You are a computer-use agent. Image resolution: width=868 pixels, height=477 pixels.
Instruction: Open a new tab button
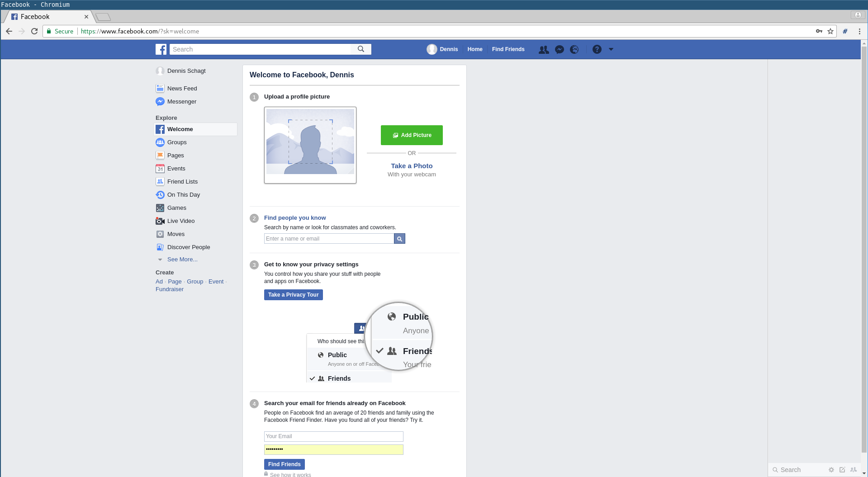(103, 17)
